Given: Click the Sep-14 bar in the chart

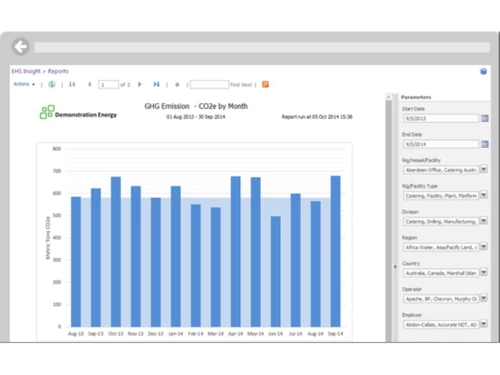Looking at the screenshot, I should point(335,251).
